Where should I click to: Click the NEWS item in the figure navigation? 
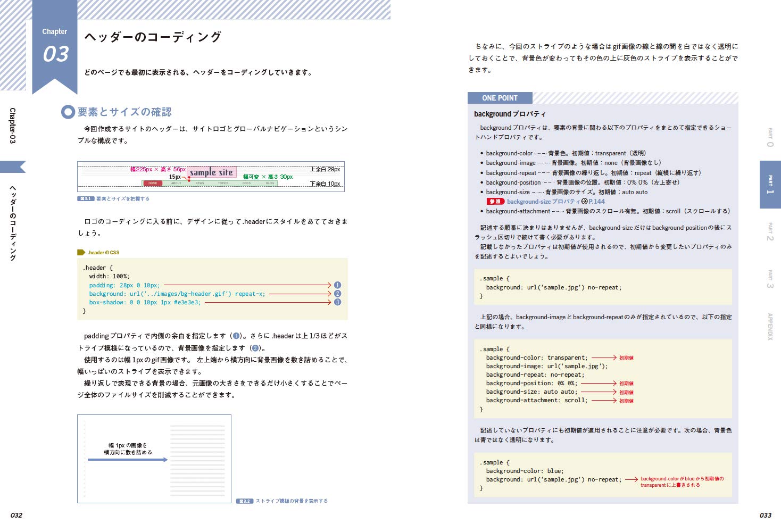(x=200, y=183)
